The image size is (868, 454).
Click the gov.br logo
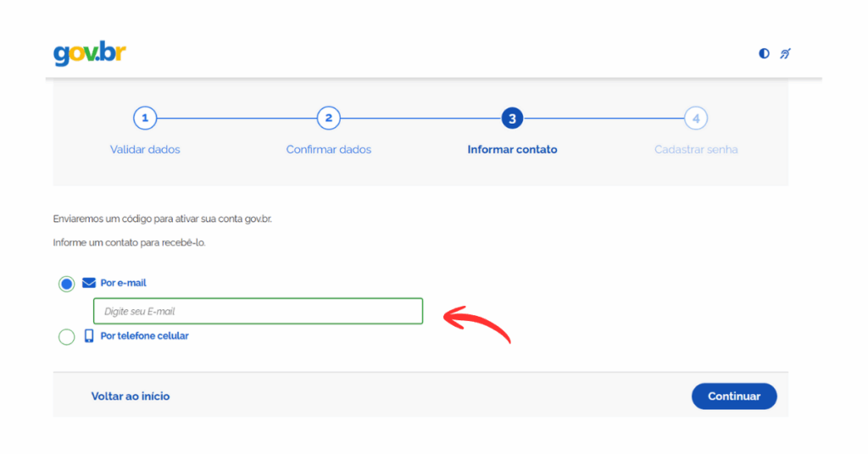coord(90,53)
